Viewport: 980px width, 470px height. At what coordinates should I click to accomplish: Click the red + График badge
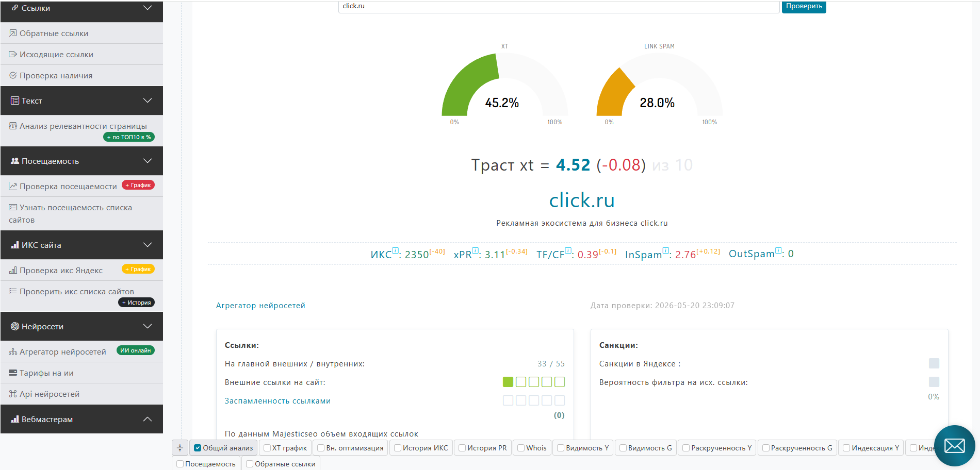click(138, 185)
